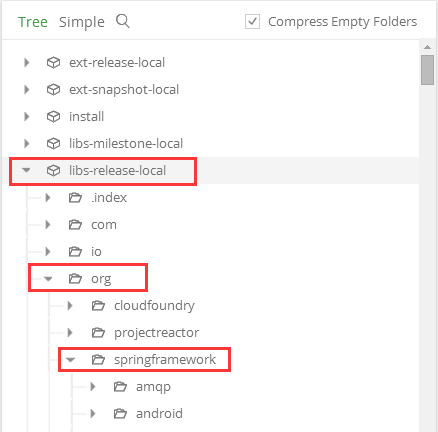Viewport: 438px width, 432px height.
Task: Uncheck Compress Empty Folders checkbox
Action: 252,22
